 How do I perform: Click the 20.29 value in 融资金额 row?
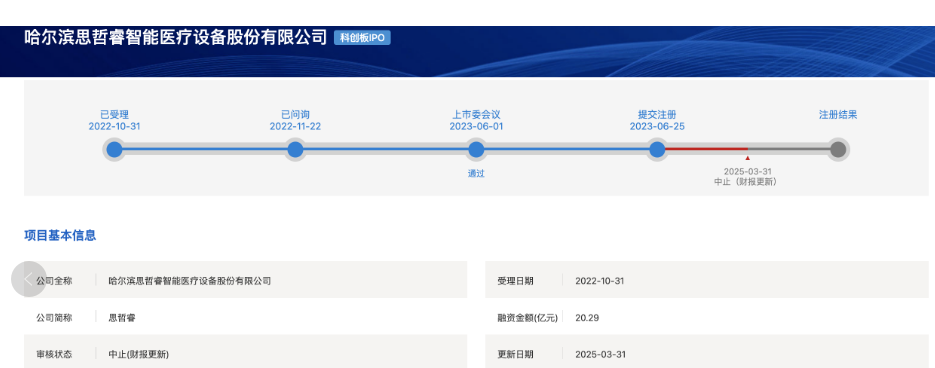click(587, 317)
